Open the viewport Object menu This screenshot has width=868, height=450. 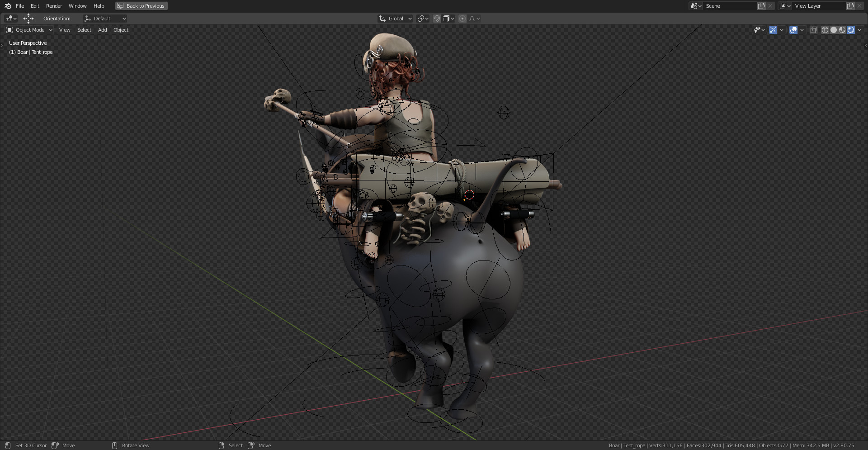(x=121, y=30)
